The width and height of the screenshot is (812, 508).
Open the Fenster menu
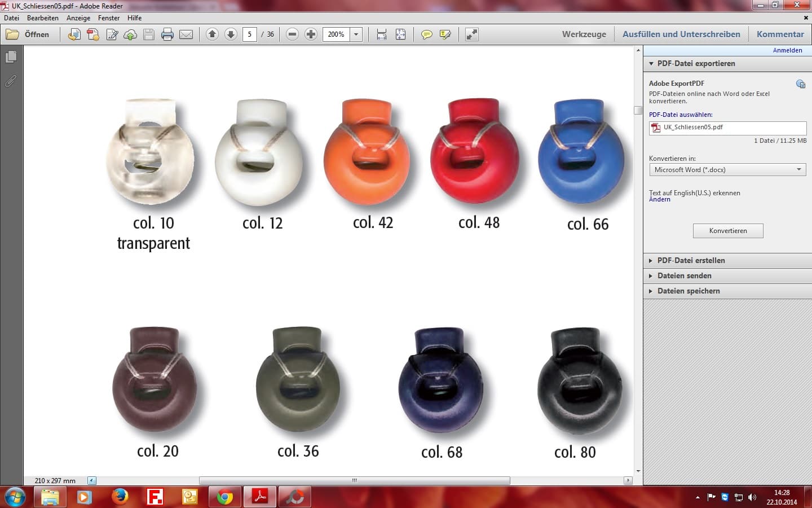point(109,18)
